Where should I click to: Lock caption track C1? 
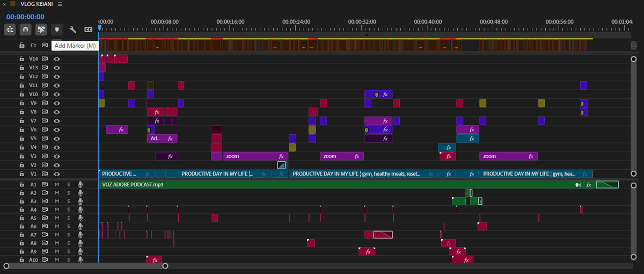pos(22,46)
